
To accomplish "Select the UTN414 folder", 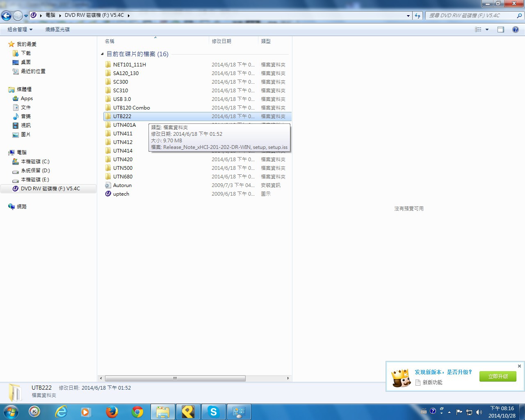I will click(x=123, y=151).
